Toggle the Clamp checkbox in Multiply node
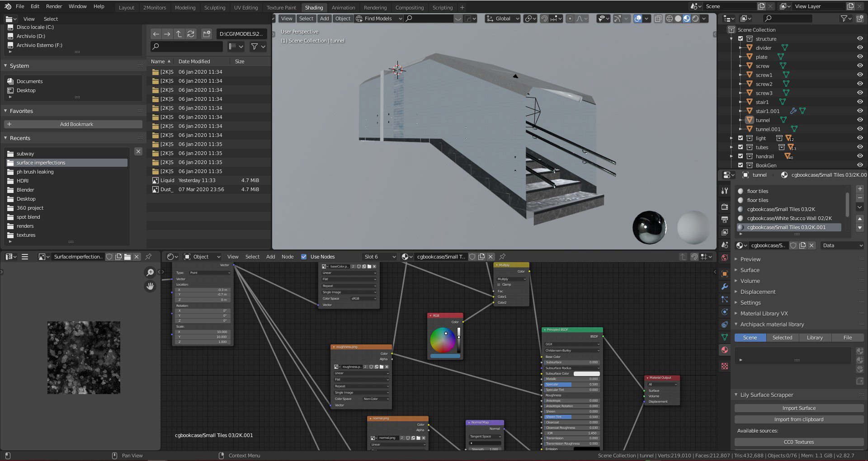 499,285
